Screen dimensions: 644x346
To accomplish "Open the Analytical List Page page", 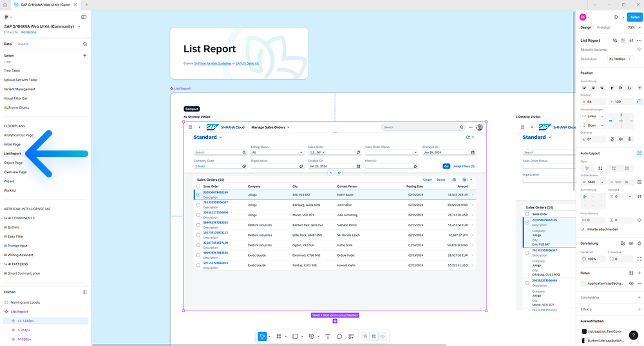I will (19, 135).
